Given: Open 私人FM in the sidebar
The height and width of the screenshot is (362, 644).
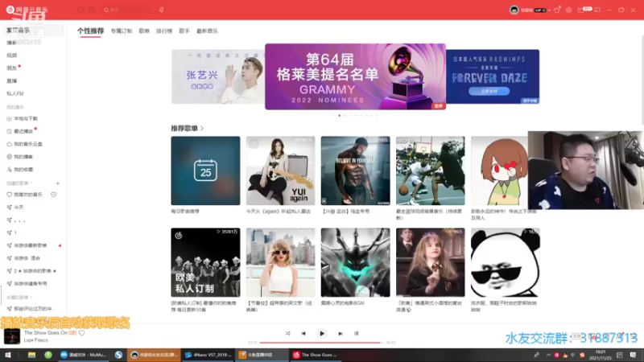Looking at the screenshot, I should [14, 93].
